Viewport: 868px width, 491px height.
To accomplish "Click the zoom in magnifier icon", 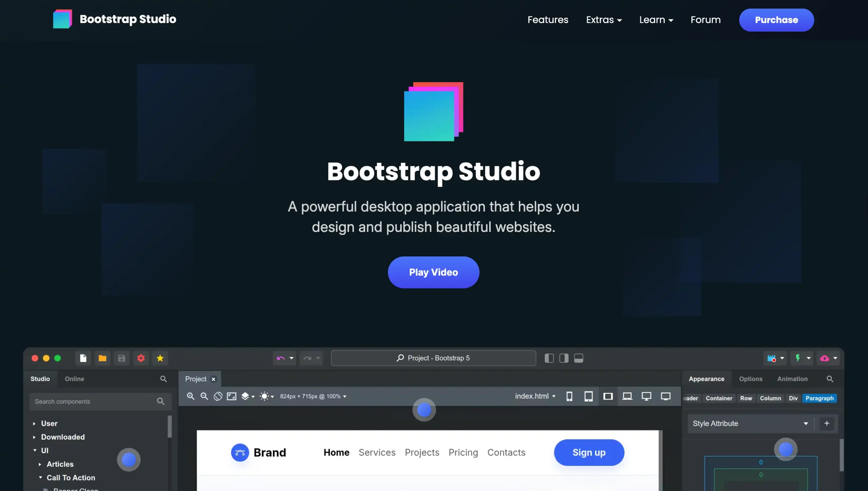I will (191, 396).
